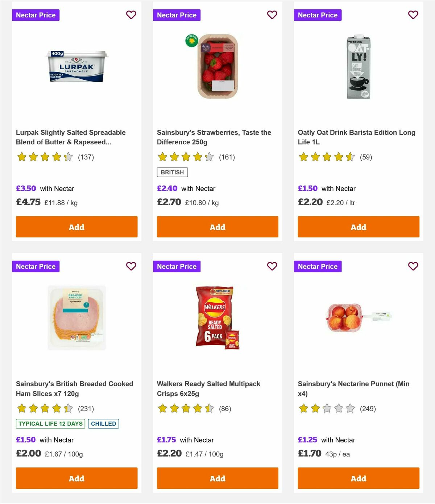The width and height of the screenshot is (435, 504).
Task: Click the CHILLED tag on the ham slices
Action: [104, 423]
